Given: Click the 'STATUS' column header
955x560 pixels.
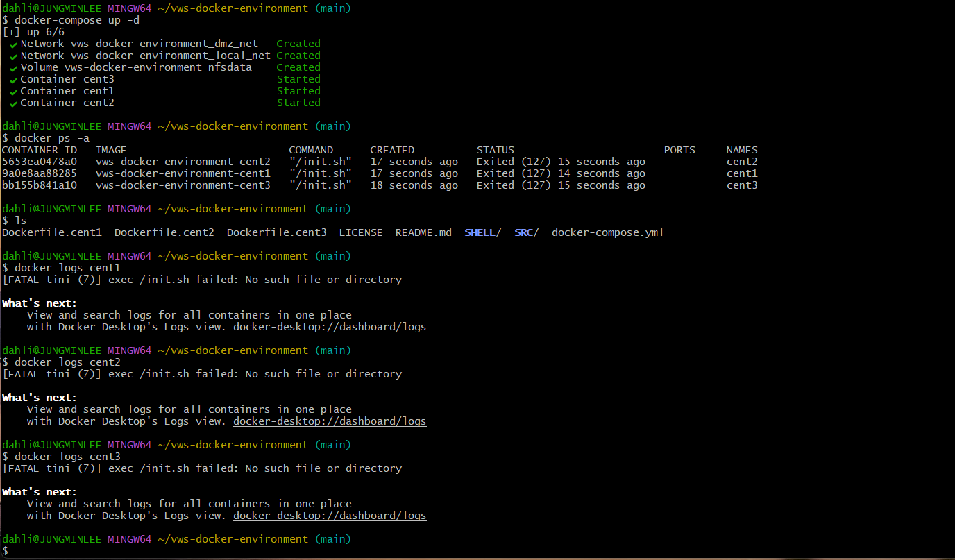Looking at the screenshot, I should coord(496,150).
